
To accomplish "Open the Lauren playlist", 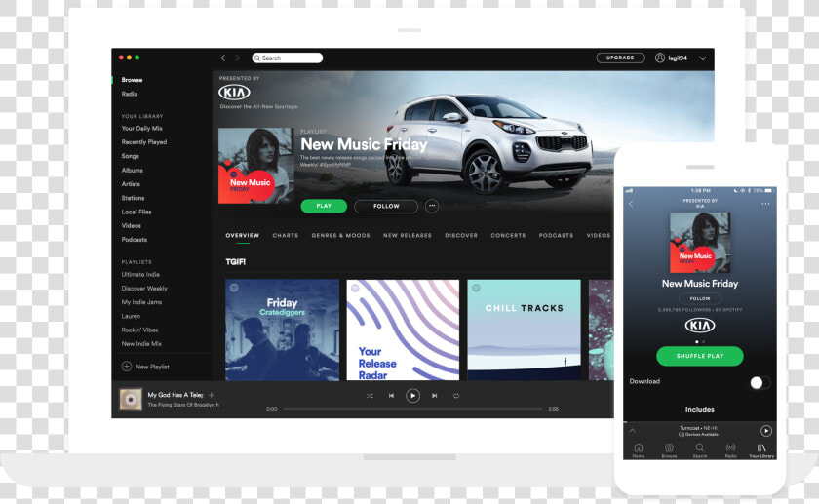I will pyautogui.click(x=131, y=317).
